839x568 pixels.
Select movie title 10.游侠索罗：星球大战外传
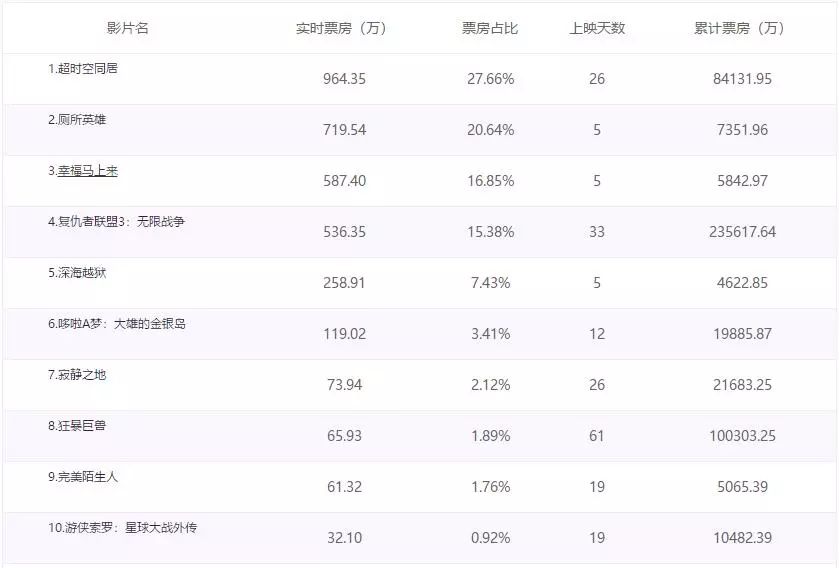(123, 528)
